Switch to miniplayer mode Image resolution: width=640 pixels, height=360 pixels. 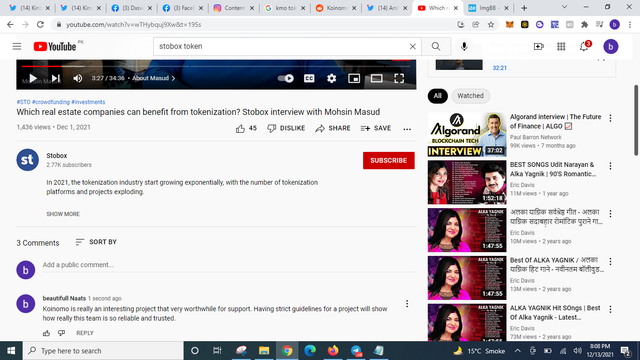(354, 78)
